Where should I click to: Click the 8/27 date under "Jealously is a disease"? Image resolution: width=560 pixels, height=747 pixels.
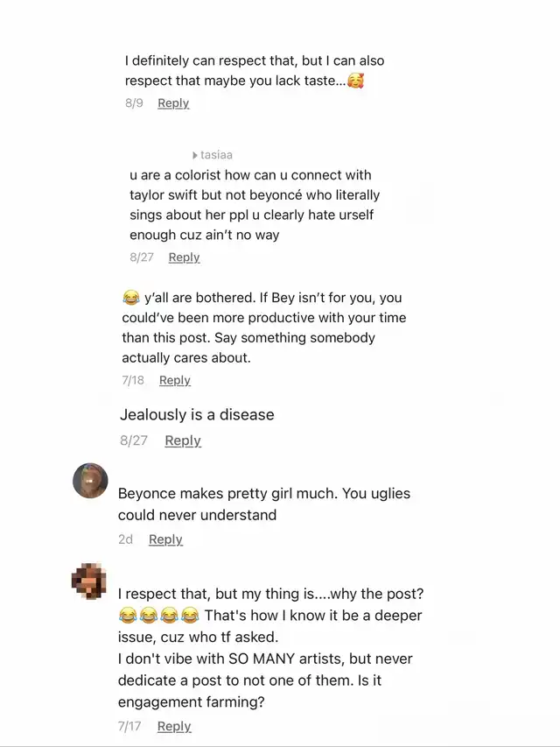(x=134, y=440)
